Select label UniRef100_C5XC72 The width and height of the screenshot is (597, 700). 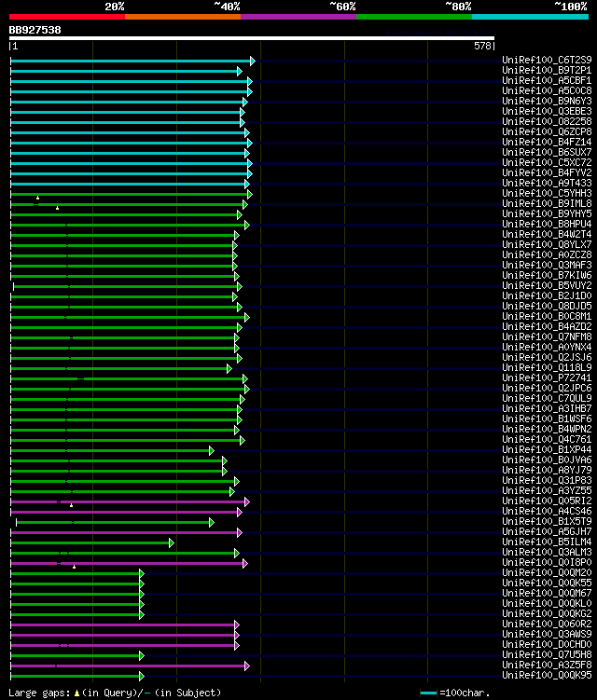(547, 162)
